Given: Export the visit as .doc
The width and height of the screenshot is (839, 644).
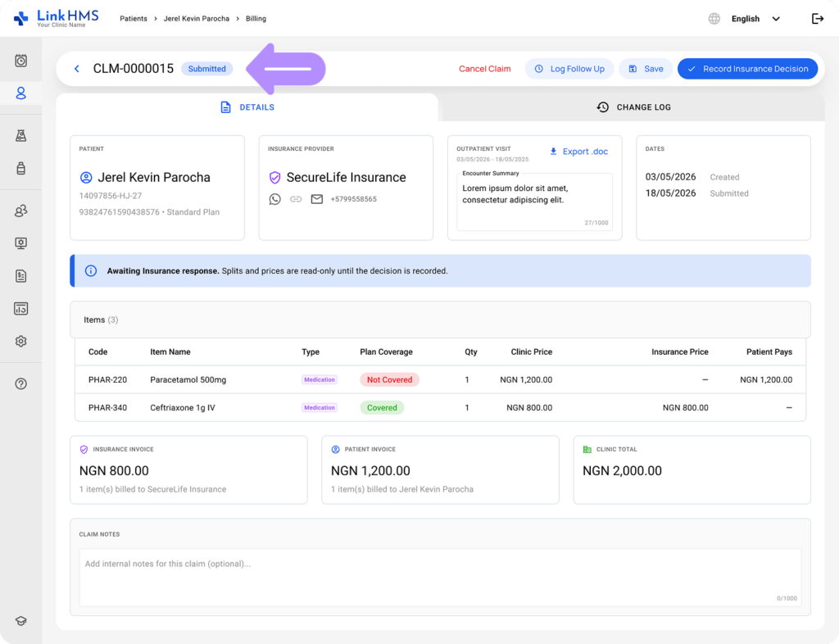Looking at the screenshot, I should click(579, 152).
